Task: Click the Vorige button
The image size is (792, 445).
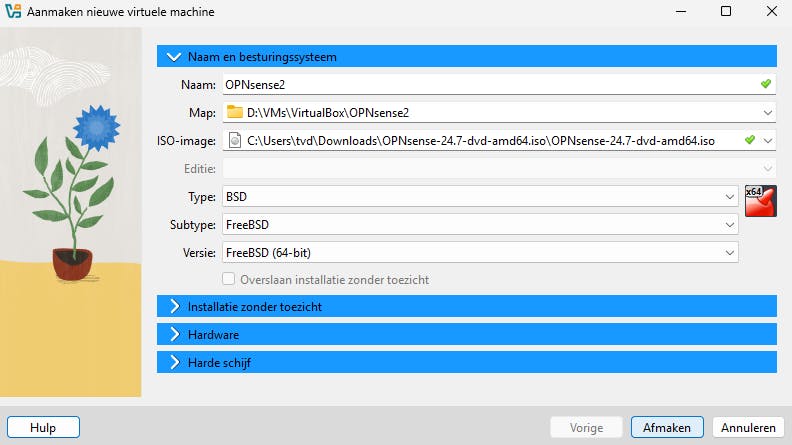Action: click(586, 427)
